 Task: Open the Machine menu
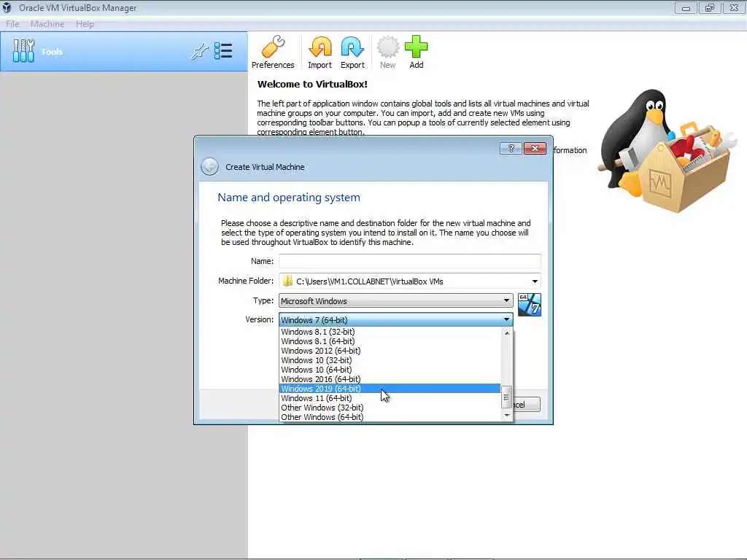47,24
